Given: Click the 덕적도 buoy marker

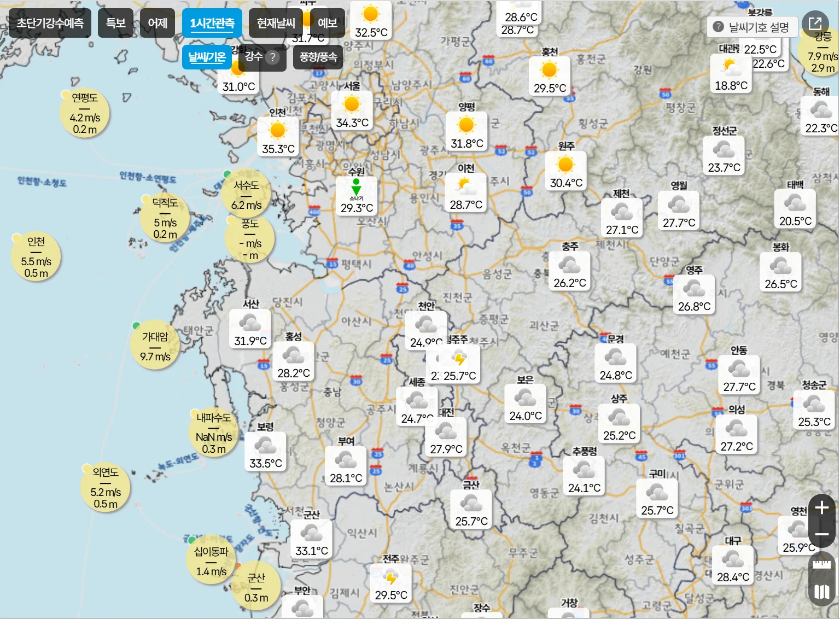Looking at the screenshot, I should click(165, 218).
